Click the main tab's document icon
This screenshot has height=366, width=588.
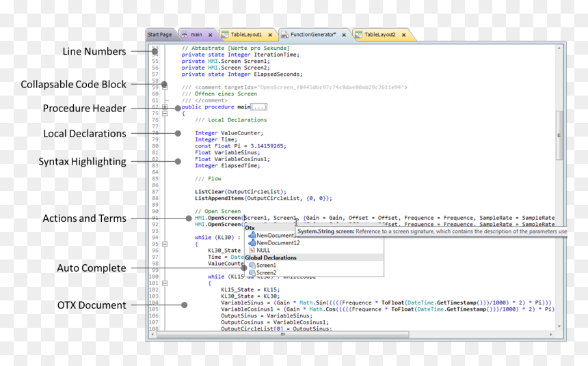tap(185, 34)
